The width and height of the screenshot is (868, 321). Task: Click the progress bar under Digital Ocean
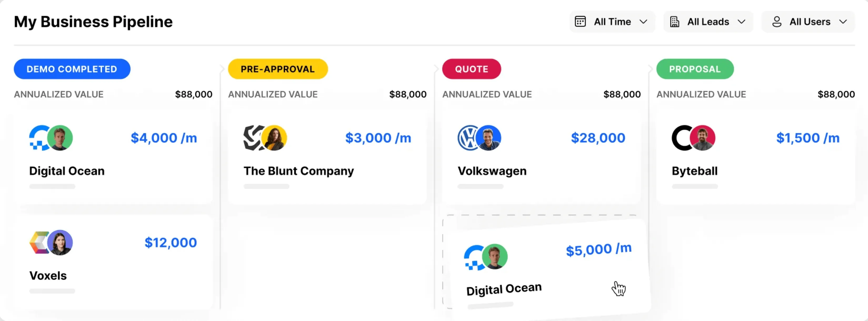pyautogui.click(x=52, y=186)
